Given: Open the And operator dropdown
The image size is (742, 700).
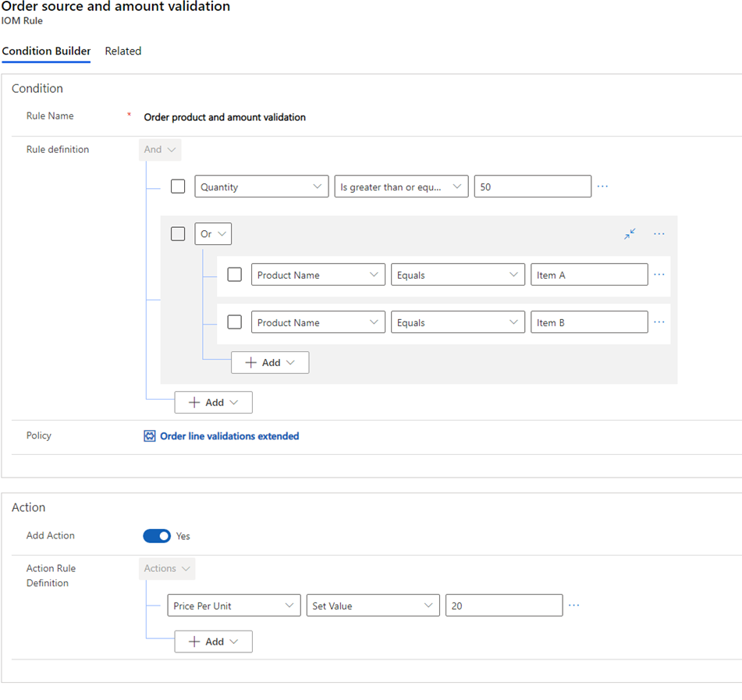Looking at the screenshot, I should point(160,150).
